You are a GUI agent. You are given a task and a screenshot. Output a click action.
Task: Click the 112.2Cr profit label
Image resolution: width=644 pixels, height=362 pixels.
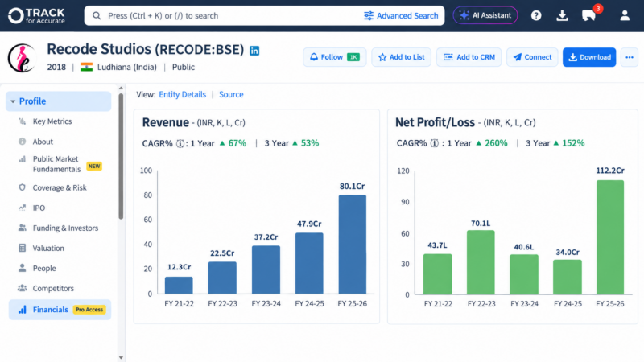tap(610, 171)
